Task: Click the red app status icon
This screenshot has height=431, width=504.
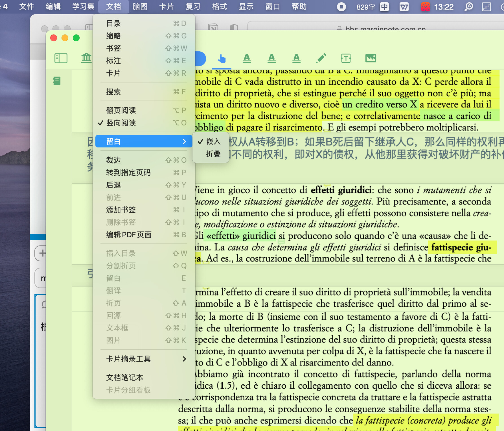Action: click(x=425, y=7)
